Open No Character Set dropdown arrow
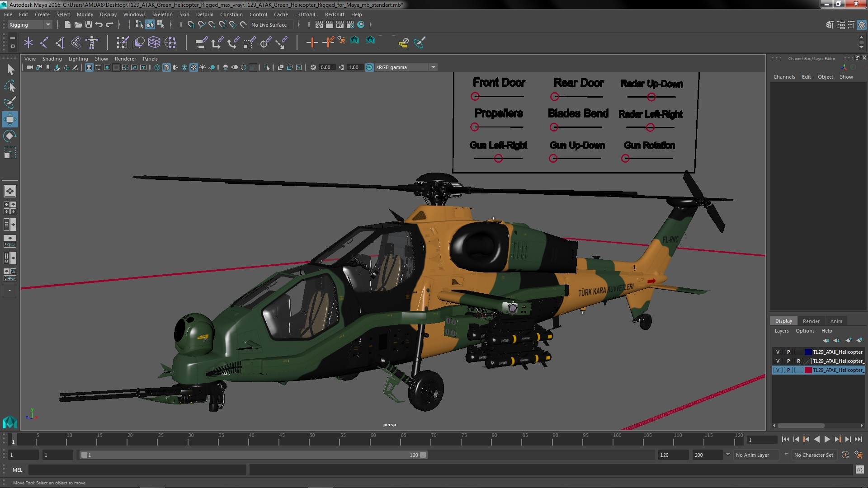 point(786,455)
